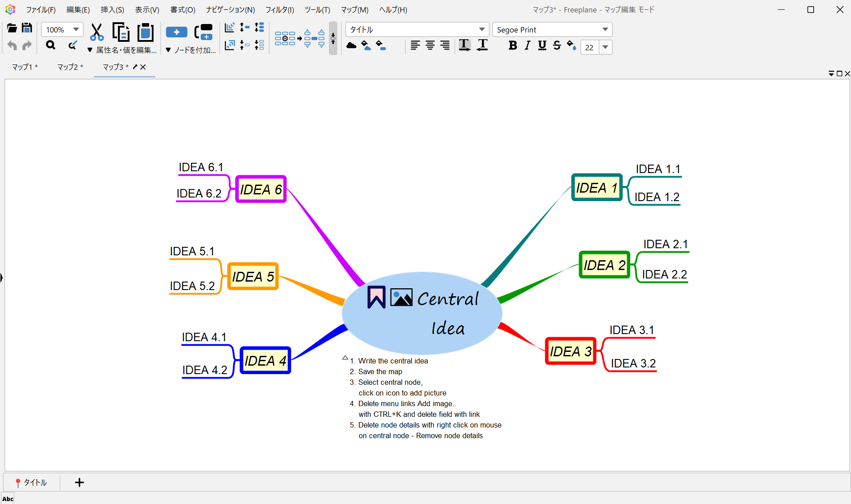The image size is (851, 504).
Task: Open the Segoe Print font dropdown
Action: (605, 29)
